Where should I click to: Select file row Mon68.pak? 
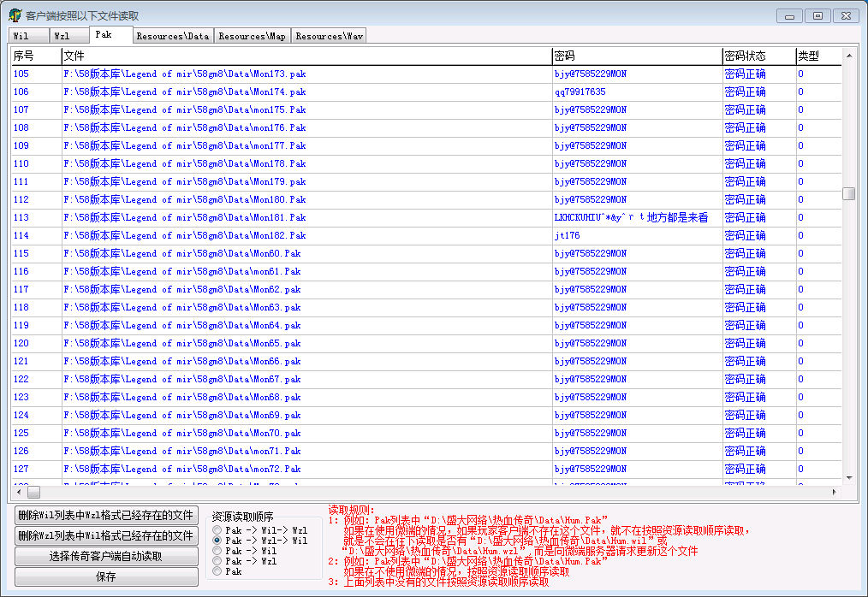pyautogui.click(x=426, y=397)
